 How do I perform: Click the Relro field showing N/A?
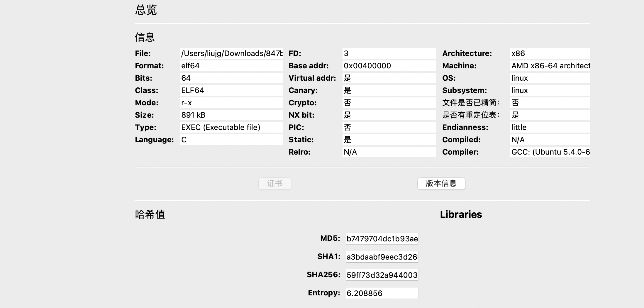tap(389, 152)
